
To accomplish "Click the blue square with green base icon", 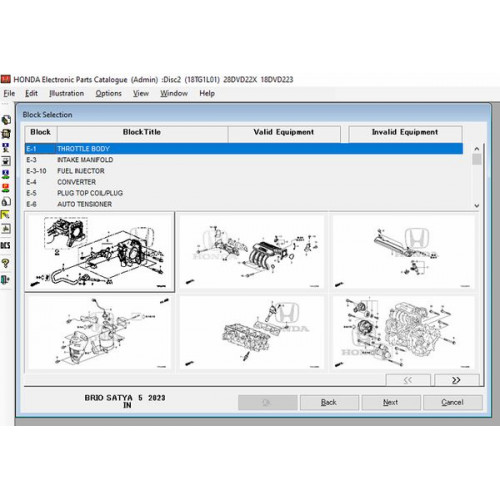I will point(6,174).
